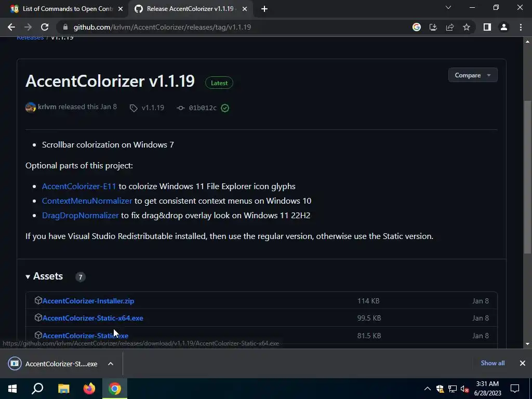Expand download item options chevron

[x=111, y=364]
